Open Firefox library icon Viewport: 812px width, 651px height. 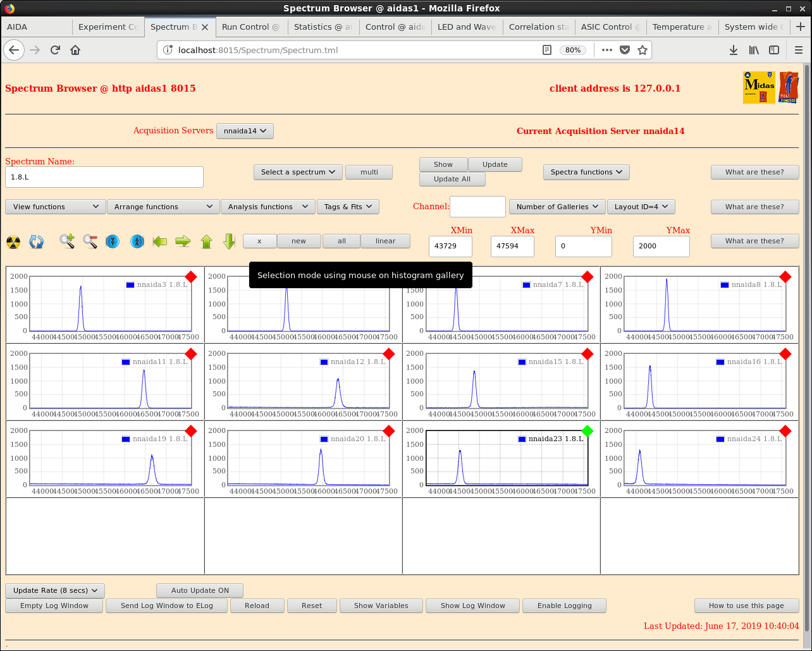click(754, 50)
